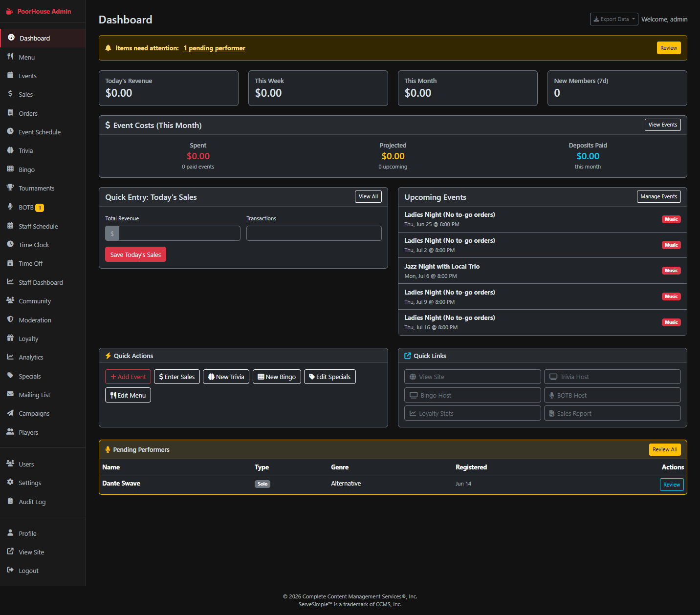This screenshot has height=615, width=700.
Task: Click Save Today's Sales button
Action: pos(135,254)
